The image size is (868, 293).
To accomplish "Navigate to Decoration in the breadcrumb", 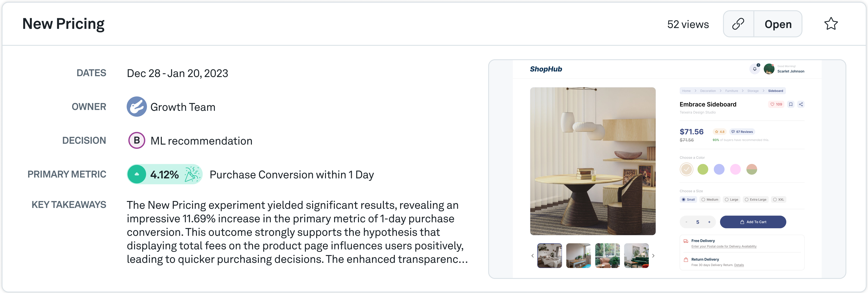I will tap(708, 91).
